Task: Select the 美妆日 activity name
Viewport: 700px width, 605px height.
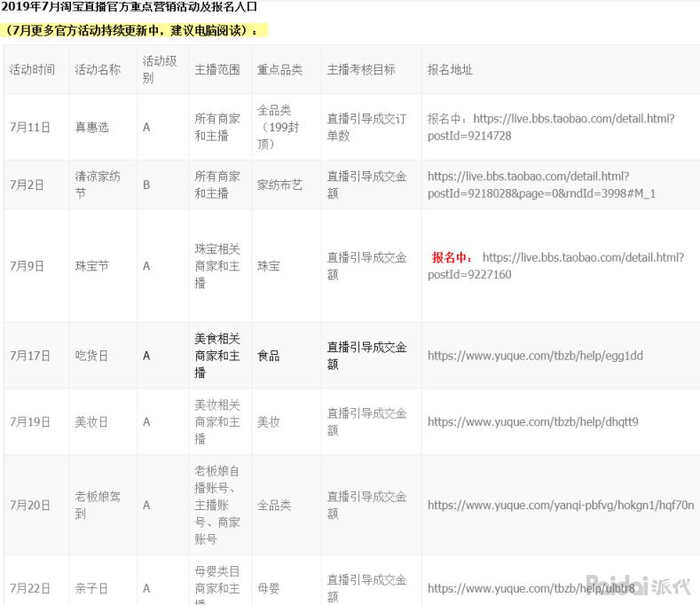Action: [x=91, y=422]
